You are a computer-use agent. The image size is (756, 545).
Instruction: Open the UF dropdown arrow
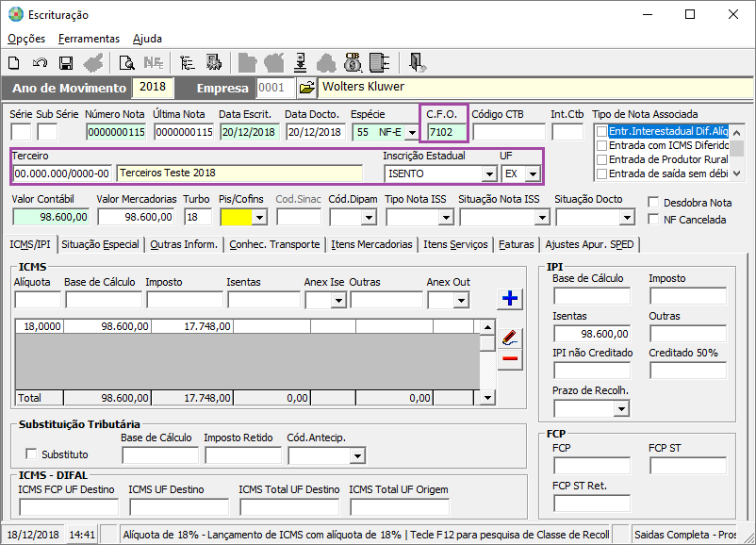[x=533, y=173]
